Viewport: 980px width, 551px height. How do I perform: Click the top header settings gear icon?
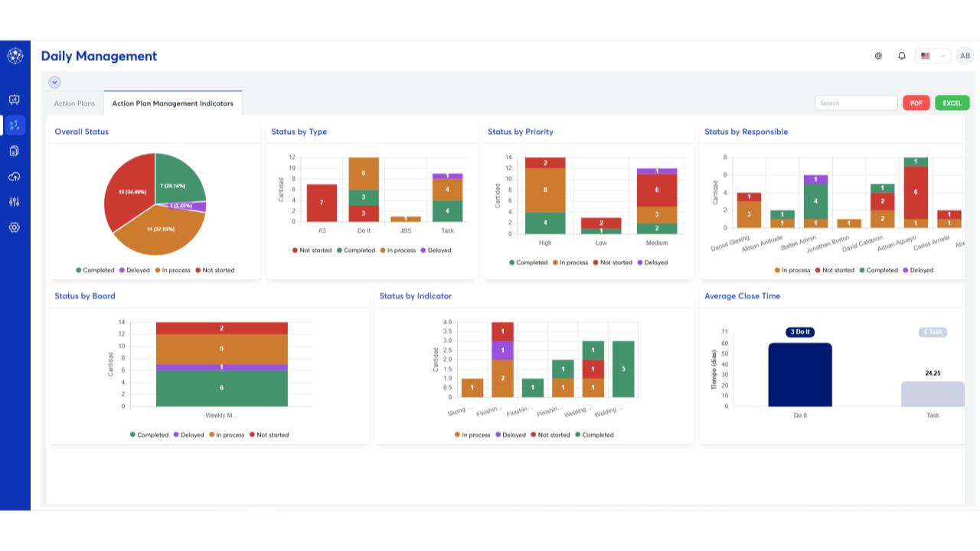click(878, 56)
